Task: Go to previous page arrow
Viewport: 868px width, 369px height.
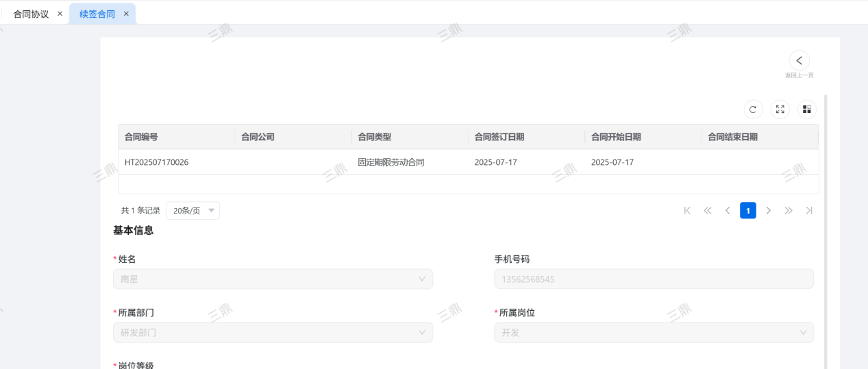Action: coord(728,211)
